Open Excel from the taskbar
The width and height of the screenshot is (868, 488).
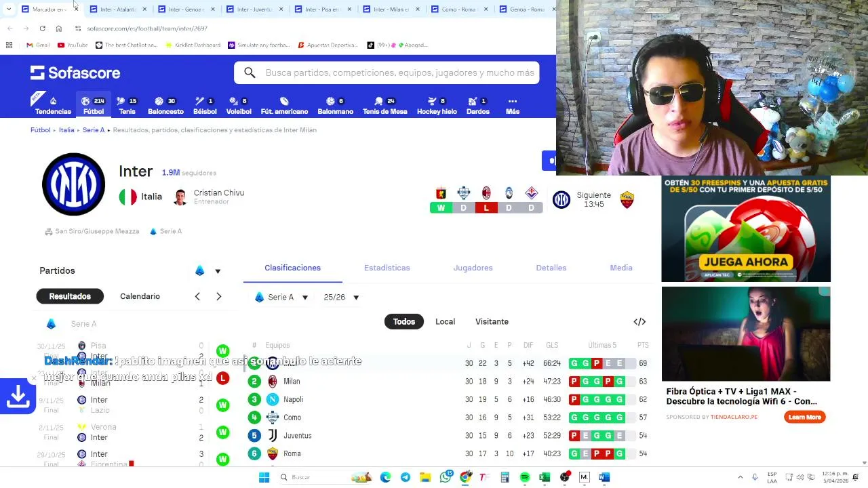pos(544,477)
